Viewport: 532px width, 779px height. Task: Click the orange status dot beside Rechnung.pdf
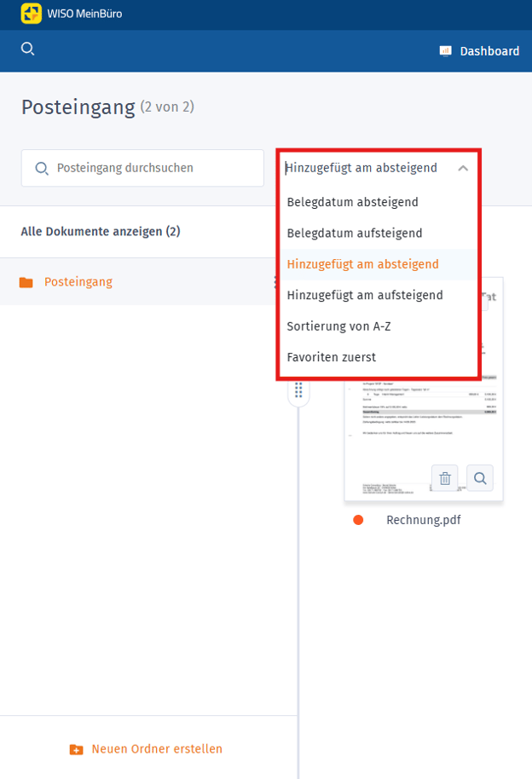coord(358,520)
